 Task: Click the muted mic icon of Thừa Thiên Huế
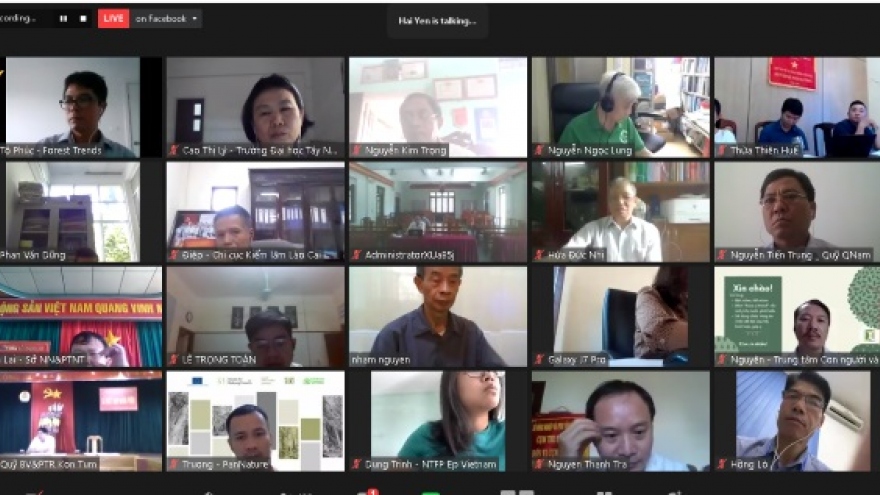[722, 150]
